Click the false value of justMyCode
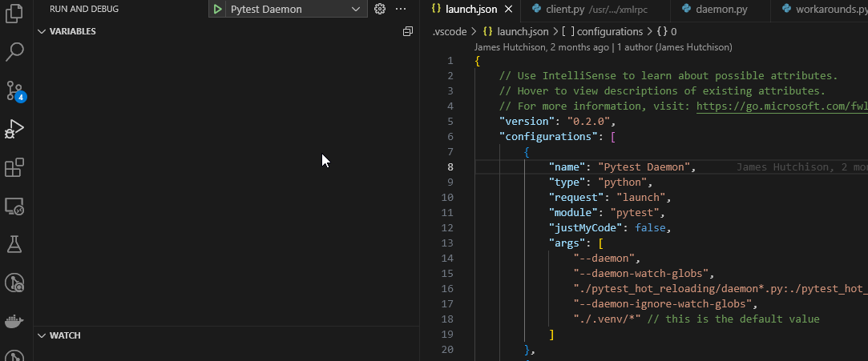Image resolution: width=868 pixels, height=361 pixels. [650, 228]
